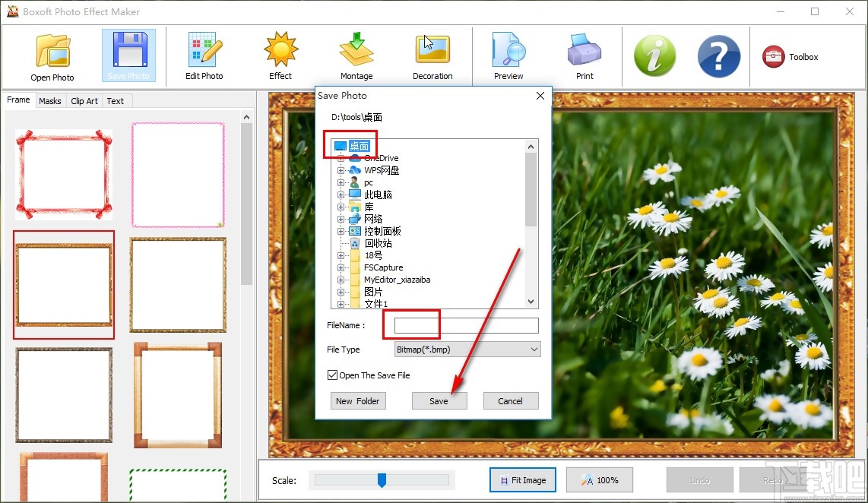Choose the light wood corner frame thumbnail

click(178, 395)
